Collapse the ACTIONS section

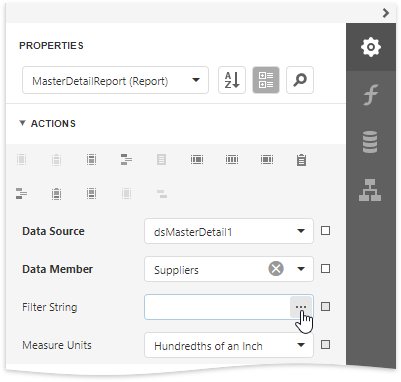22,123
